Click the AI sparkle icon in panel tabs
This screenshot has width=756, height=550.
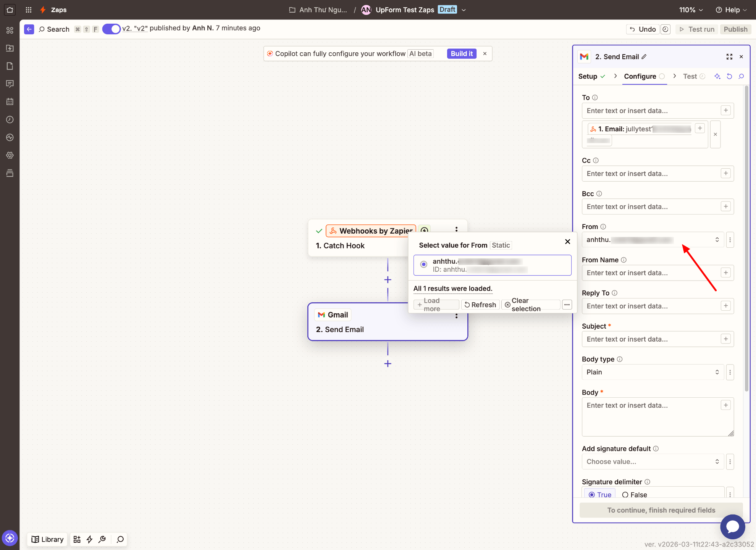pyautogui.click(x=717, y=76)
